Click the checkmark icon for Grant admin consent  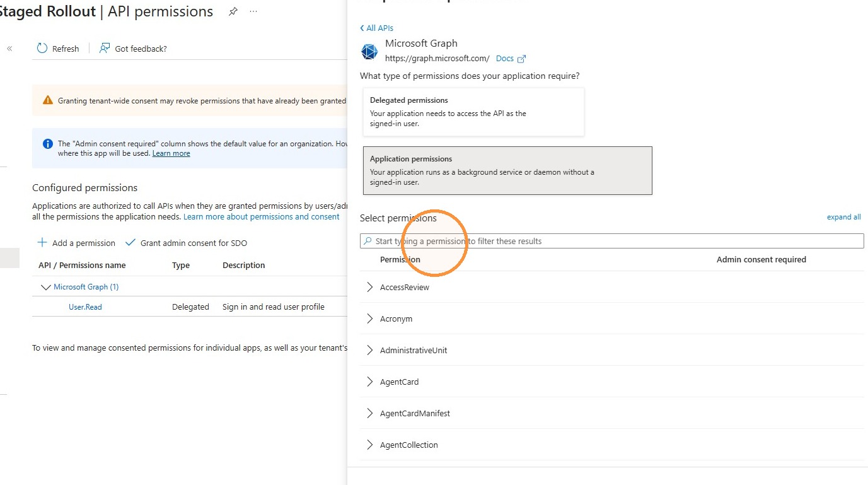coord(130,243)
